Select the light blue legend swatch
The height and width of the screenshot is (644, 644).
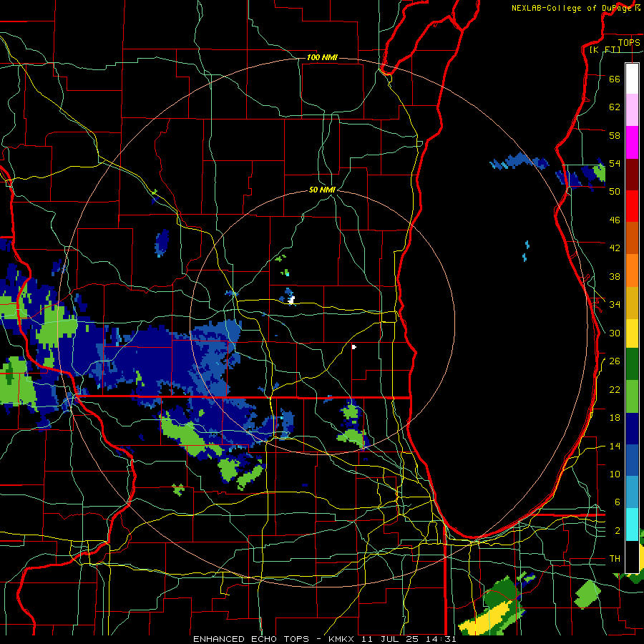[x=632, y=492]
